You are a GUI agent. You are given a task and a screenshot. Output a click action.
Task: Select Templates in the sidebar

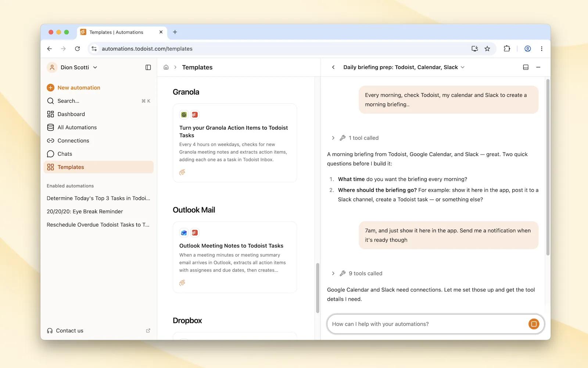[98, 167]
